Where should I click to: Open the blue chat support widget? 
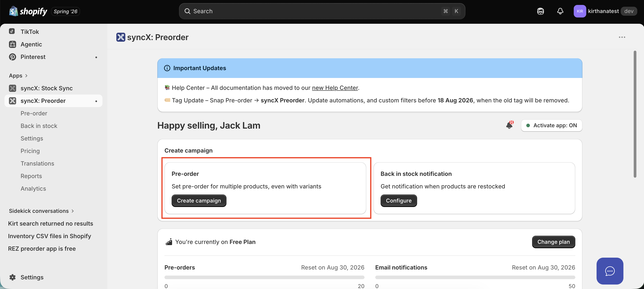610,271
